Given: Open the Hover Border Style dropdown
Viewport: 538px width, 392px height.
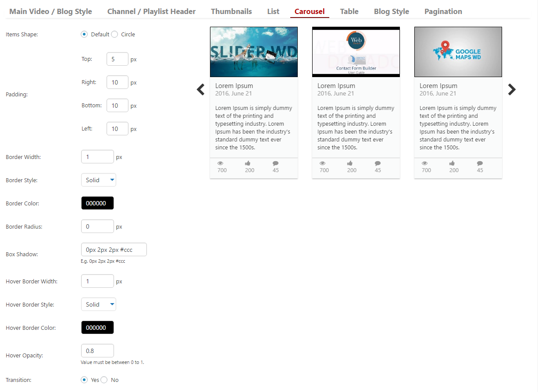Looking at the screenshot, I should tap(99, 304).
